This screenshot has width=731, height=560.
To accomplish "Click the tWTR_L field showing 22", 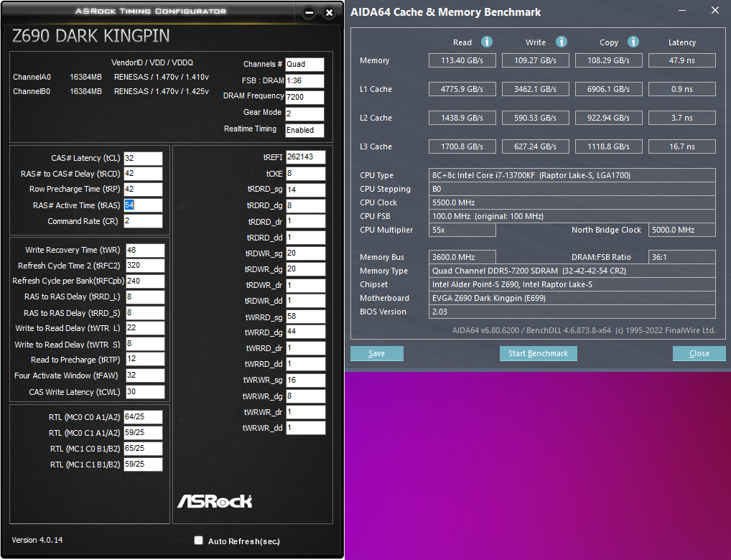I will tap(146, 328).
